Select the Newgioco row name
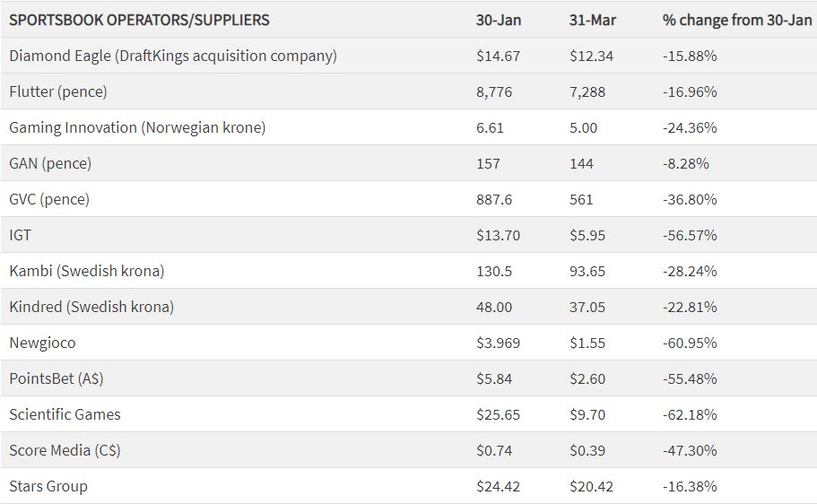 tap(41, 343)
